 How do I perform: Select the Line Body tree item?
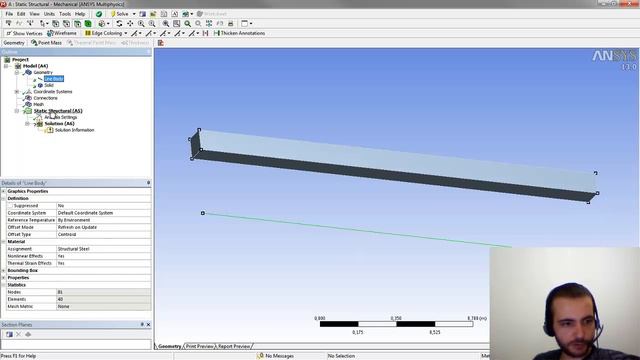(x=53, y=79)
